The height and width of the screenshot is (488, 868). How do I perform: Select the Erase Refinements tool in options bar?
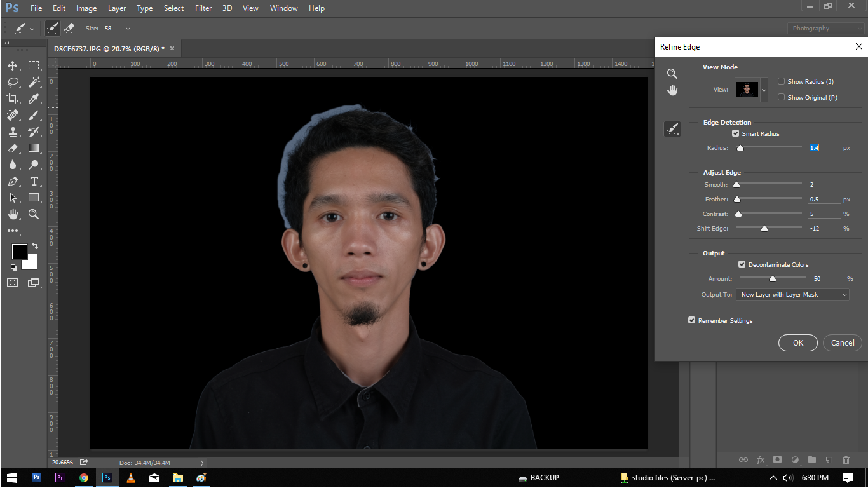[69, 29]
